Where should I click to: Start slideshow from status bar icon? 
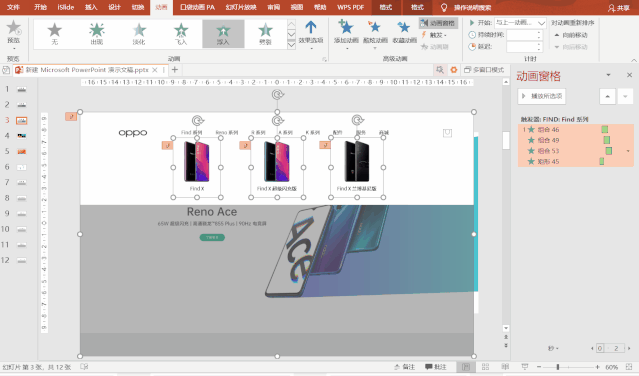click(525, 367)
